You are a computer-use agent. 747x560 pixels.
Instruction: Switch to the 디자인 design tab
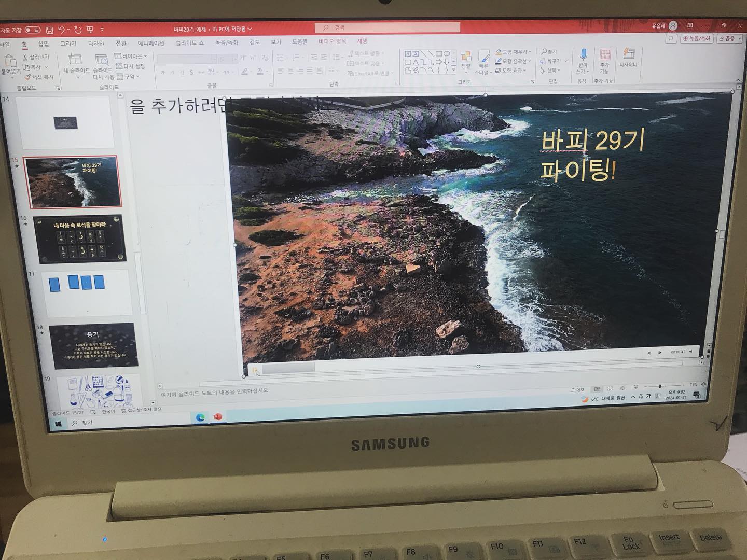click(x=96, y=44)
